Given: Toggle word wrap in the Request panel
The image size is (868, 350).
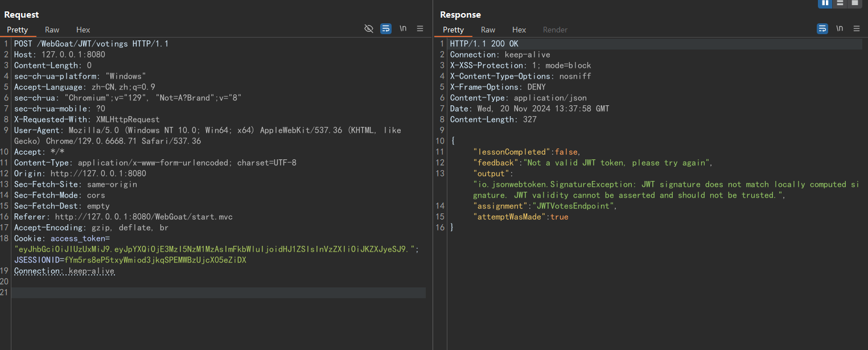Looking at the screenshot, I should pyautogui.click(x=386, y=28).
